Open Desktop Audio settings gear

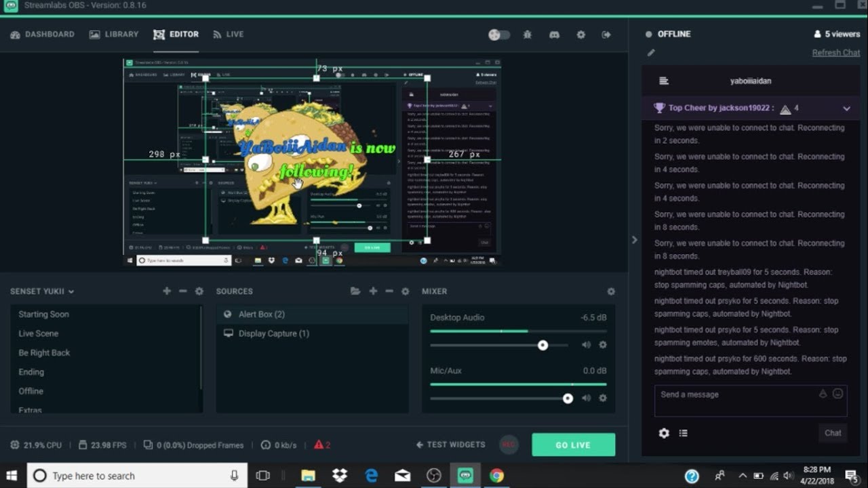603,345
